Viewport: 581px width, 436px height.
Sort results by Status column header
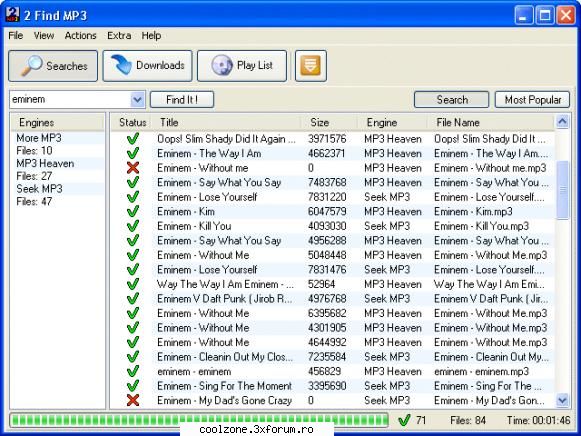point(132,123)
